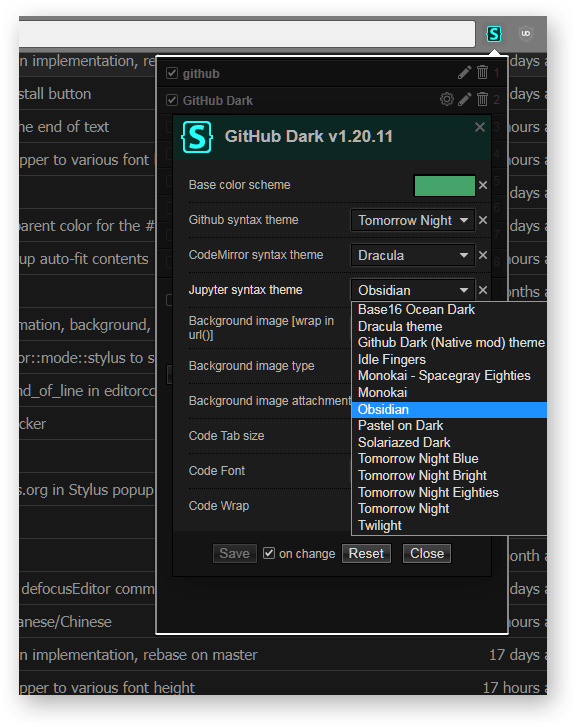Toggle the github style checkbox
This screenshot has width=576, height=727.
pyautogui.click(x=172, y=73)
